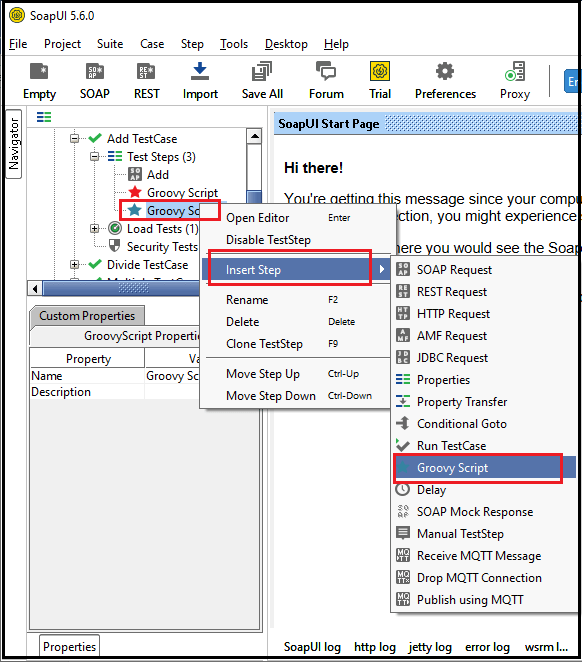The image size is (582, 662).
Task: Click Conditional Goto icon in submenu
Action: click(x=403, y=423)
